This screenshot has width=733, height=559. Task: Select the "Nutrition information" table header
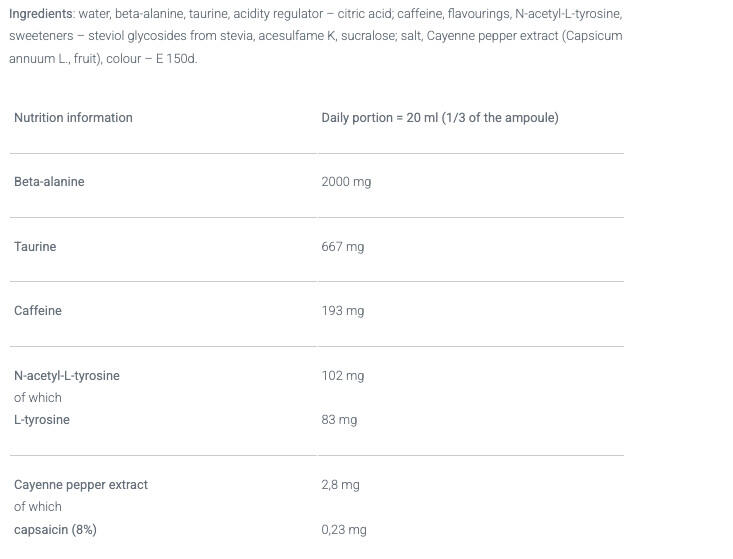pyautogui.click(x=73, y=118)
